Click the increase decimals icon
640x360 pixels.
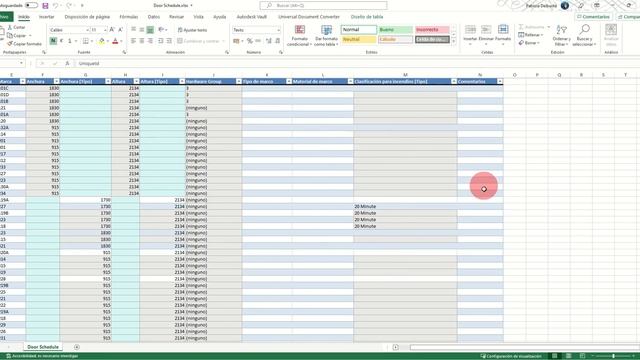pos(269,41)
